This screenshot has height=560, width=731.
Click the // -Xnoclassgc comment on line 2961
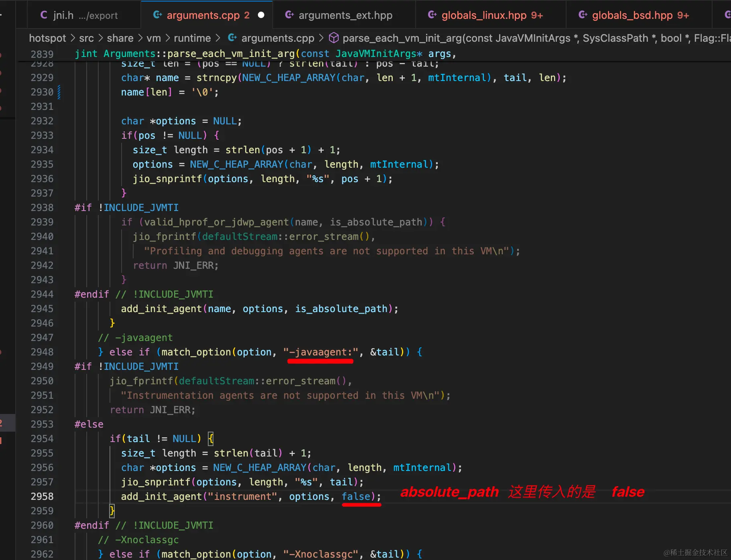pyautogui.click(x=138, y=540)
